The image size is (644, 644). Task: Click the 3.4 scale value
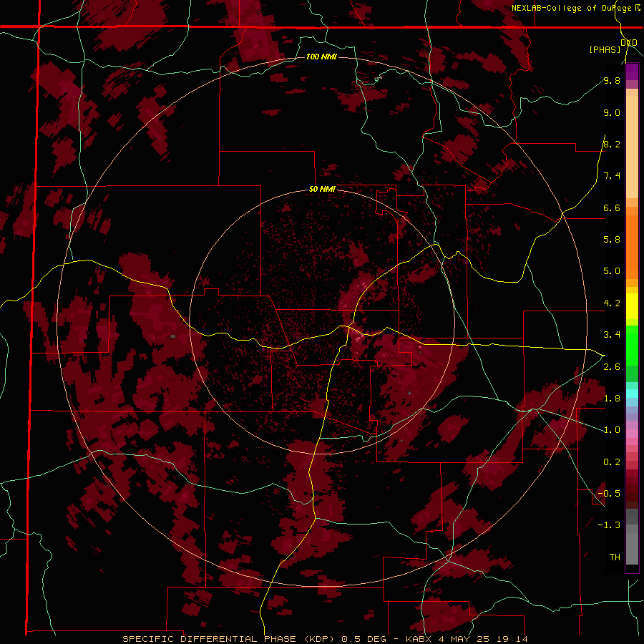click(x=612, y=335)
